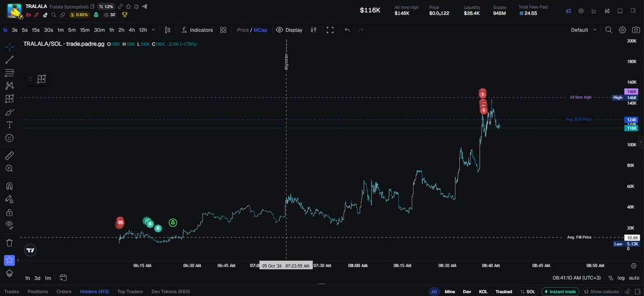Select the crosshair cursor tool
Screen dimensions: 644x296
(9, 47)
